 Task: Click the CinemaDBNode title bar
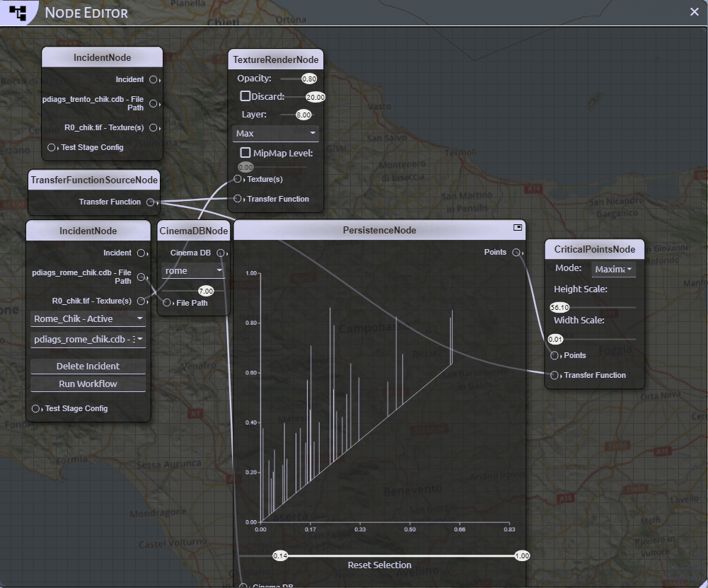tap(193, 231)
